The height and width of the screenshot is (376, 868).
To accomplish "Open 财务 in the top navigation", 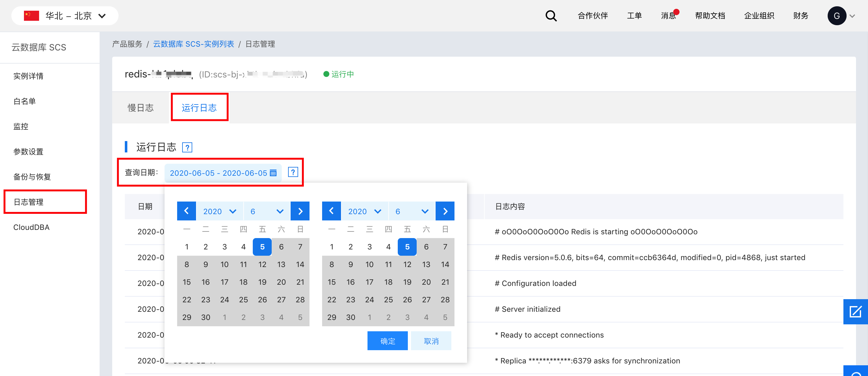I will tap(801, 16).
